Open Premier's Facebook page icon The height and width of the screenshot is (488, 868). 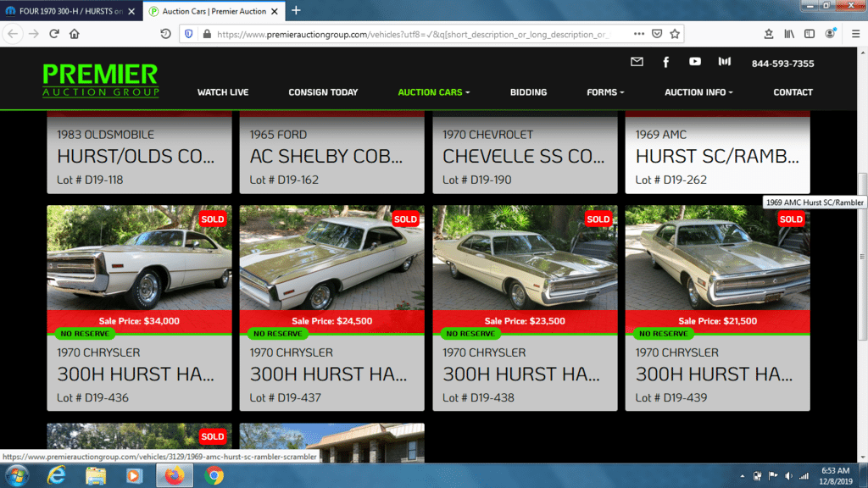tap(665, 62)
